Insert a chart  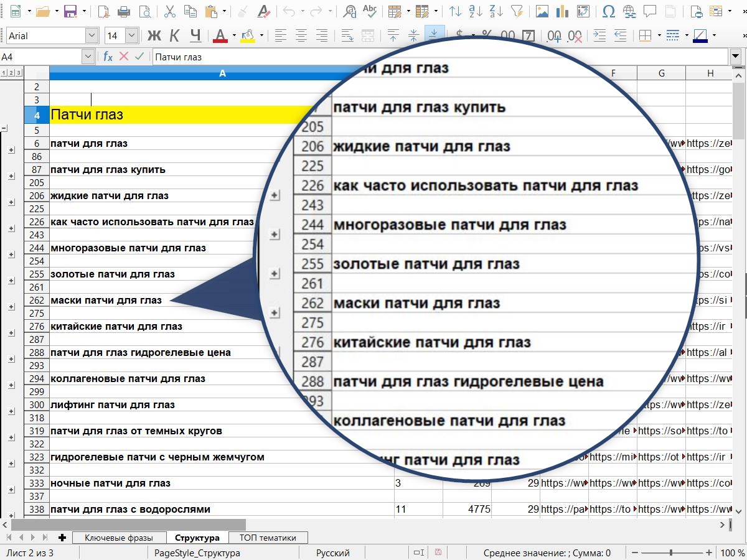point(563,11)
